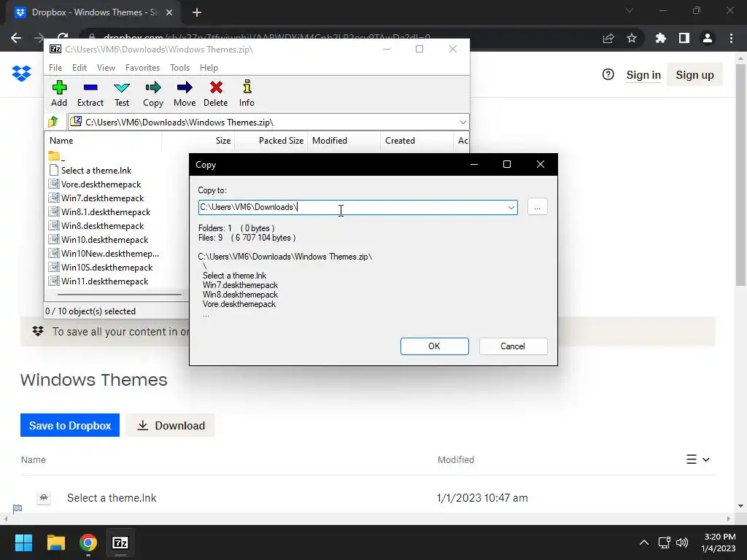Open a new Chrome tab

(x=197, y=12)
